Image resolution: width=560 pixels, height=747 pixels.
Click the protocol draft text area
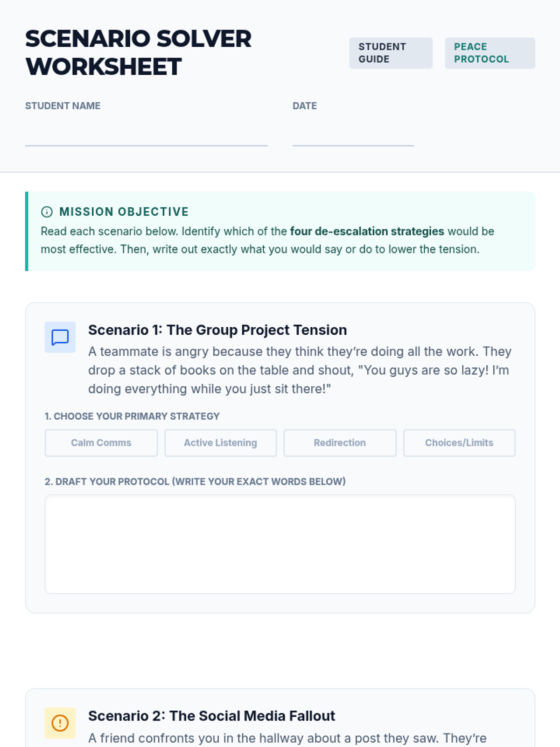280,544
